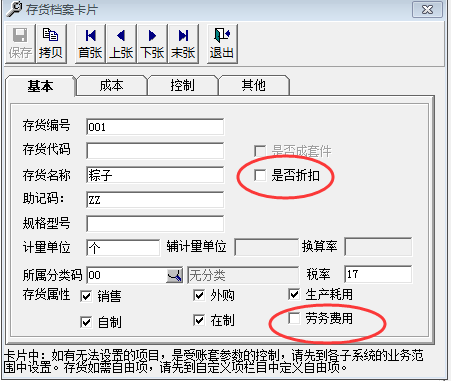Click the 助记码 field containing ZZ
The width and height of the screenshot is (451, 381).
pyautogui.click(x=155, y=199)
